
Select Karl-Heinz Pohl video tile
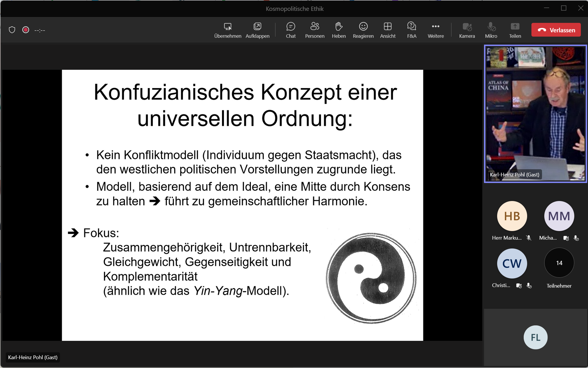pyautogui.click(x=535, y=114)
